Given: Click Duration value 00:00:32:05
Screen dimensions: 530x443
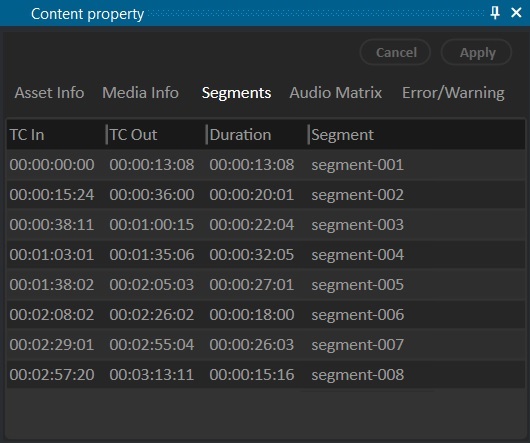Looking at the screenshot, I should tap(252, 254).
